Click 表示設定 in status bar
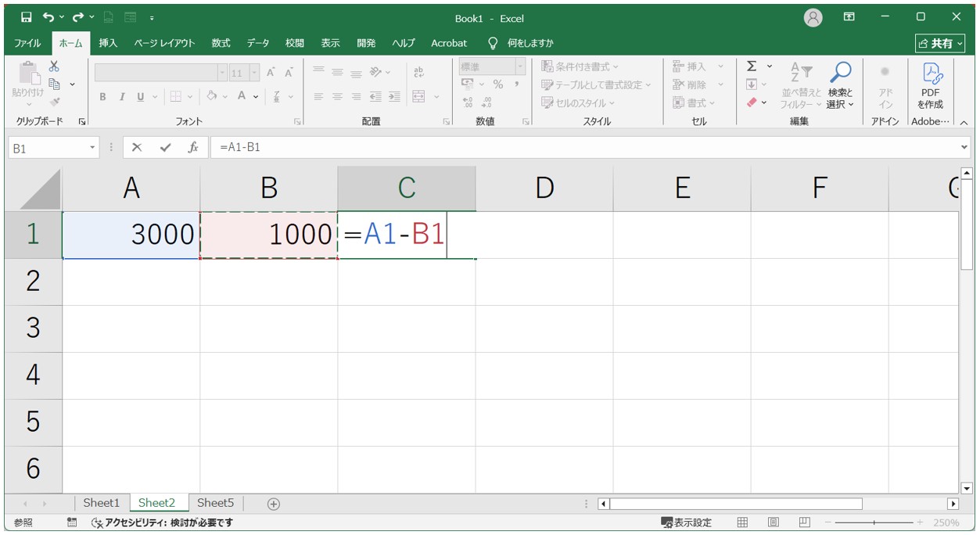Image resolution: width=980 pixels, height=535 pixels. tap(687, 522)
